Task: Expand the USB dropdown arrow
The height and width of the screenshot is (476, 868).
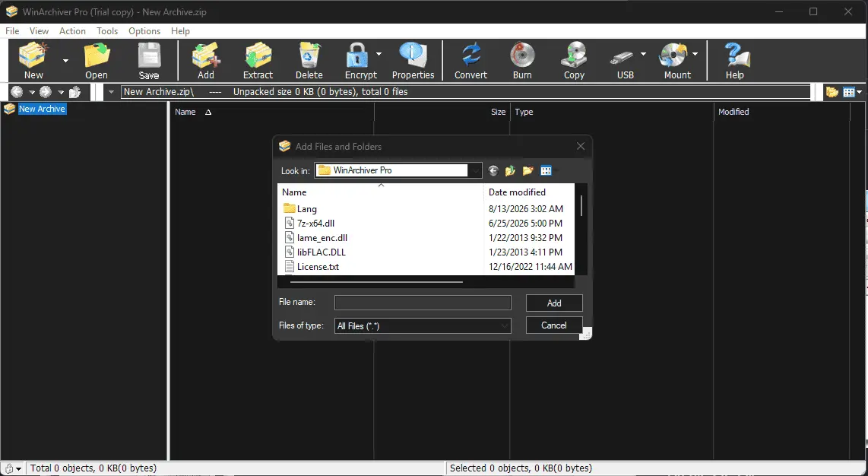Action: point(643,54)
